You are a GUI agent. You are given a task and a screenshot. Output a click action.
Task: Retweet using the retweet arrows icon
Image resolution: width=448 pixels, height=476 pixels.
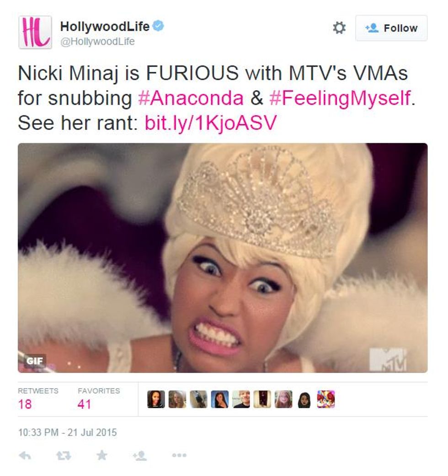point(64,455)
